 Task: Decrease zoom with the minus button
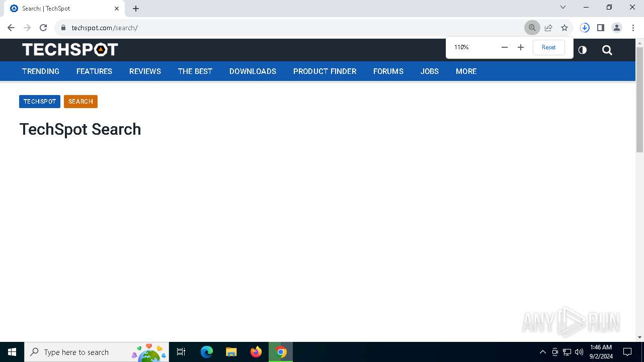[x=505, y=47]
